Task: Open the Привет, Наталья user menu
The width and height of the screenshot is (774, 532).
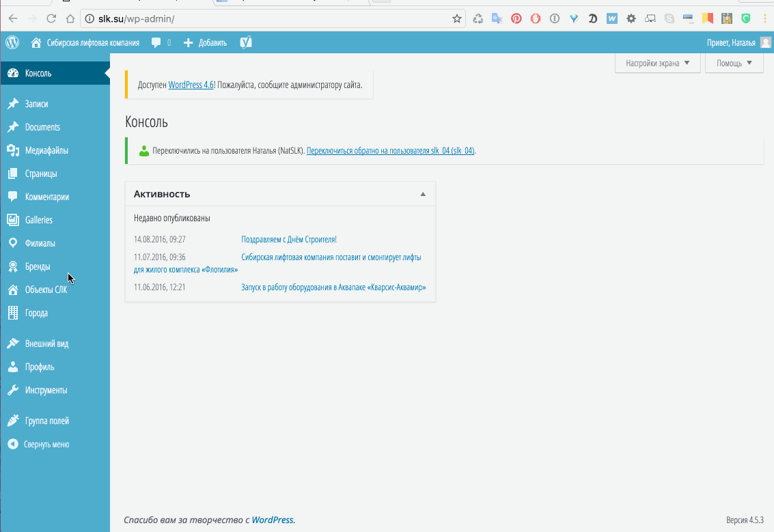Action: tap(731, 43)
